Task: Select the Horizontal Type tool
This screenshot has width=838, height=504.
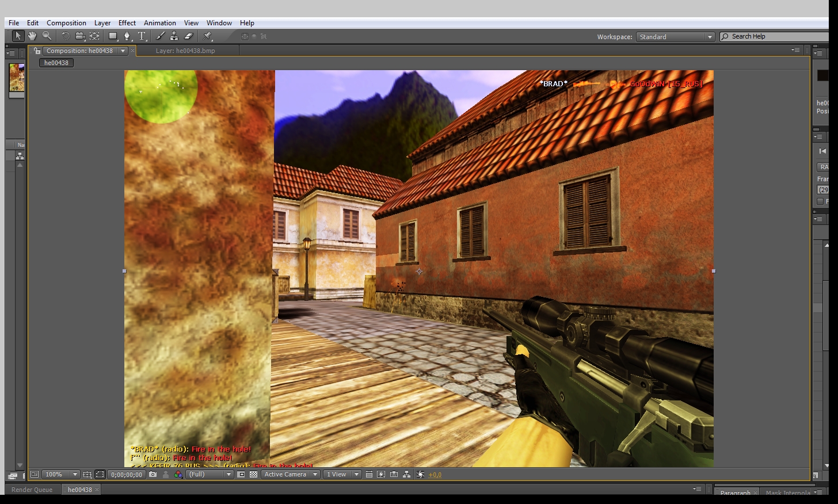Action: pyautogui.click(x=142, y=36)
